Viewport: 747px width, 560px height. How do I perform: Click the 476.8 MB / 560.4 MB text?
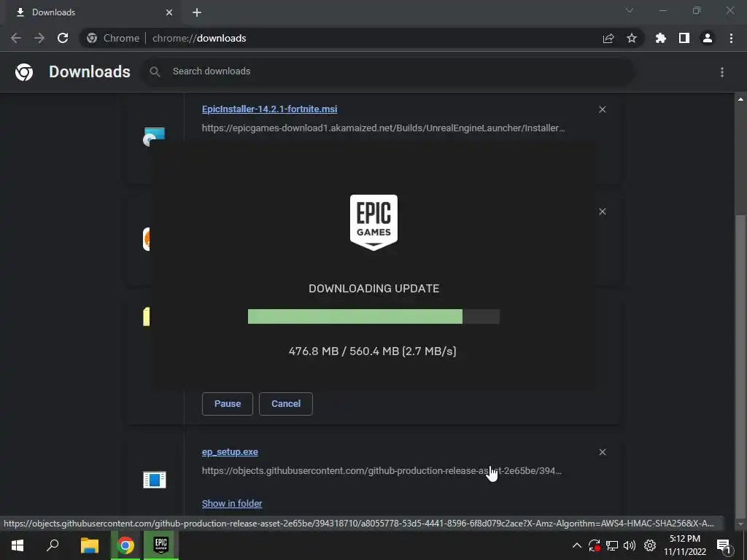tap(344, 351)
